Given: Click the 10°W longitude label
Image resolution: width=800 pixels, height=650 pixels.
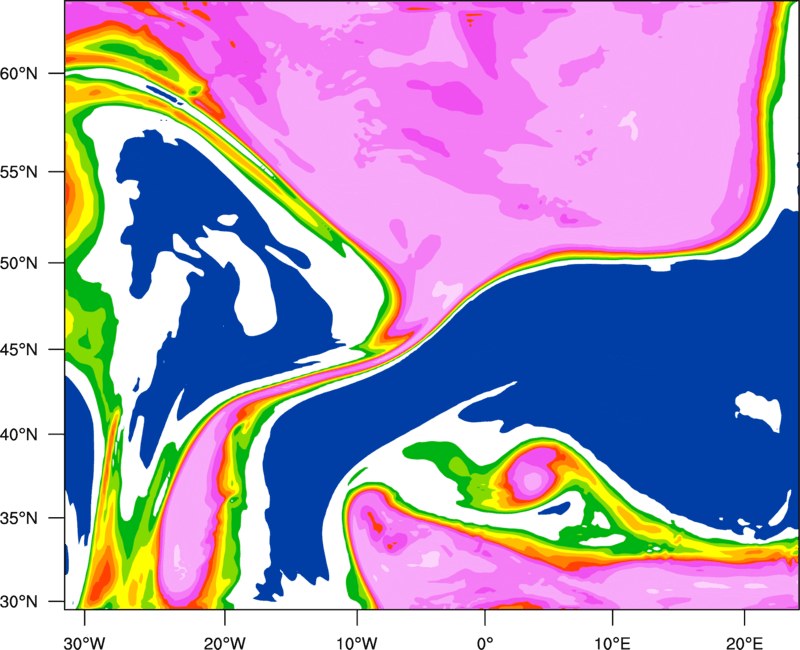Looking at the screenshot, I should click(357, 643).
